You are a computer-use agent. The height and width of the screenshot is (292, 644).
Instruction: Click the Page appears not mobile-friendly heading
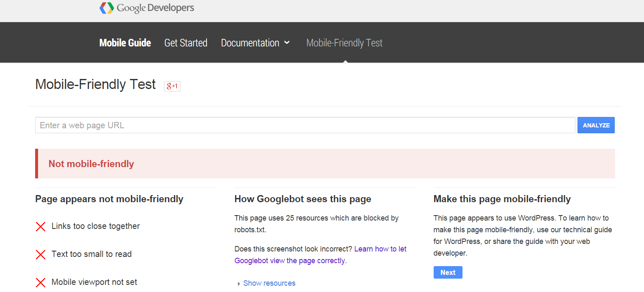click(109, 199)
